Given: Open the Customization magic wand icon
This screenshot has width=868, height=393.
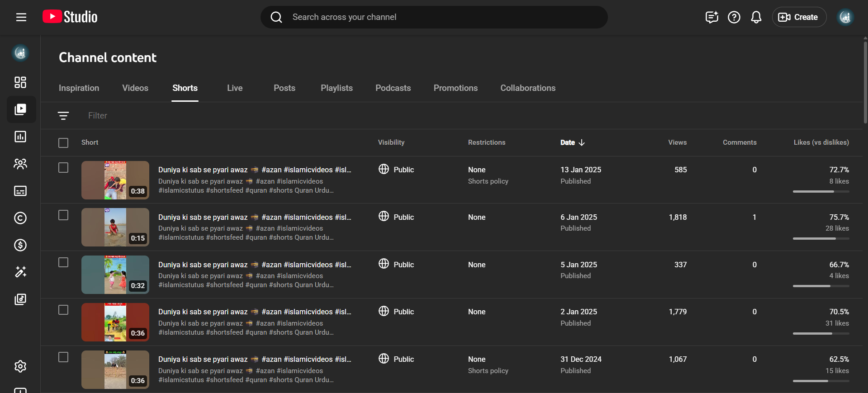Looking at the screenshot, I should (x=20, y=272).
